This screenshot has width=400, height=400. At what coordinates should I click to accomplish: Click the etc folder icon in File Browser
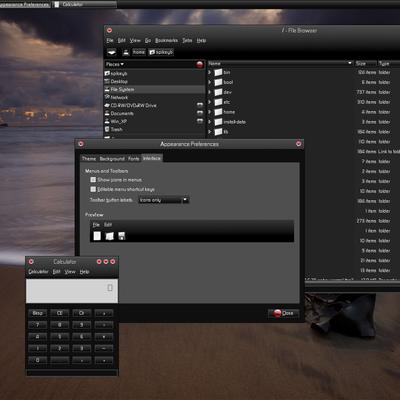(218, 102)
